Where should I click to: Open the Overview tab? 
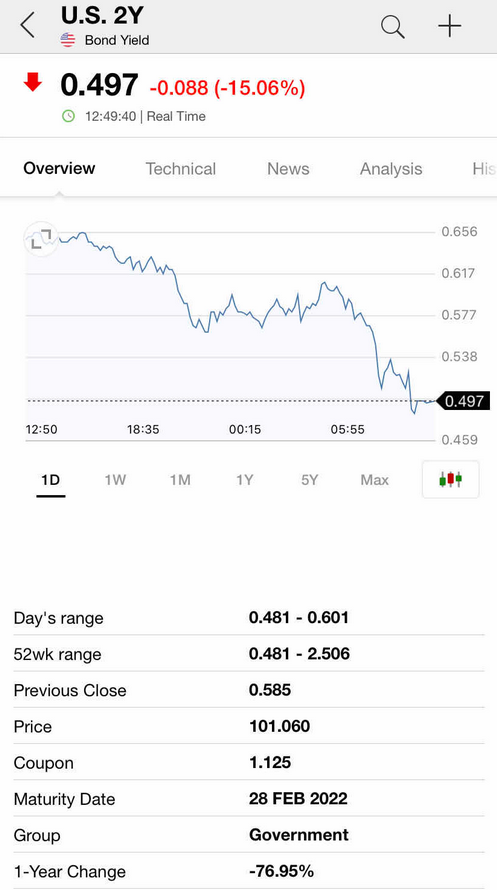click(59, 168)
